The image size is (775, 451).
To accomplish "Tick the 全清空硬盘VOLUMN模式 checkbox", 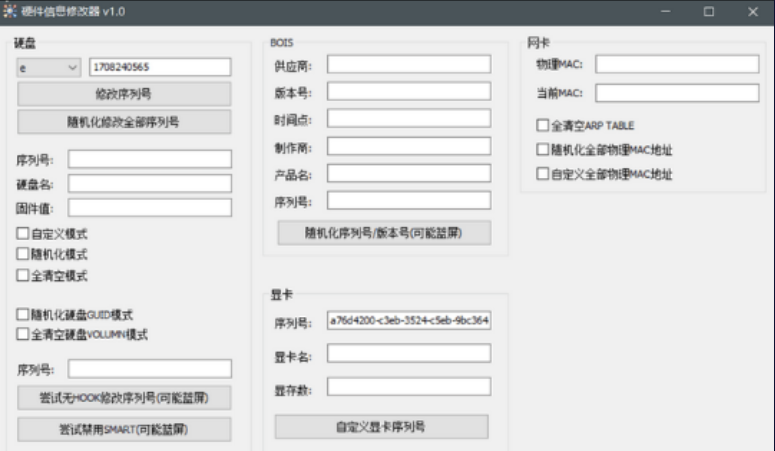I will (23, 334).
